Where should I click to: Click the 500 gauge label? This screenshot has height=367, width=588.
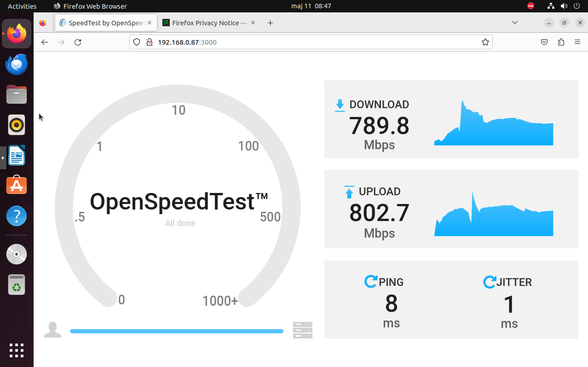click(271, 217)
